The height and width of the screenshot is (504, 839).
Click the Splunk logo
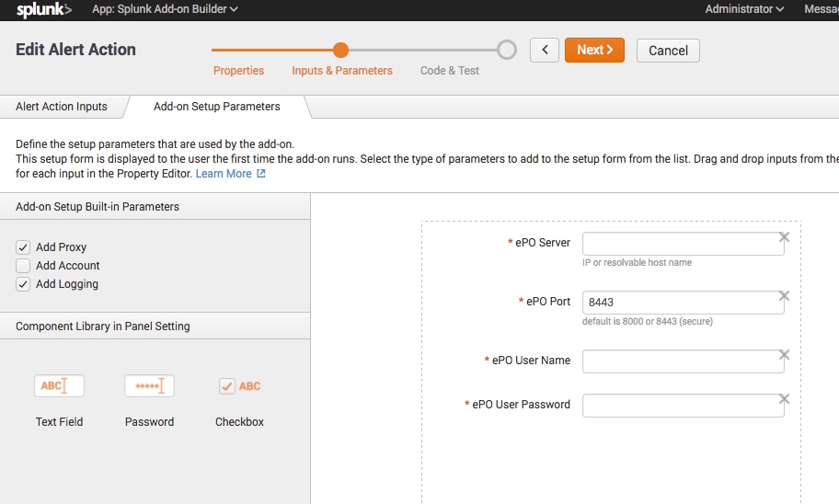coord(43,10)
